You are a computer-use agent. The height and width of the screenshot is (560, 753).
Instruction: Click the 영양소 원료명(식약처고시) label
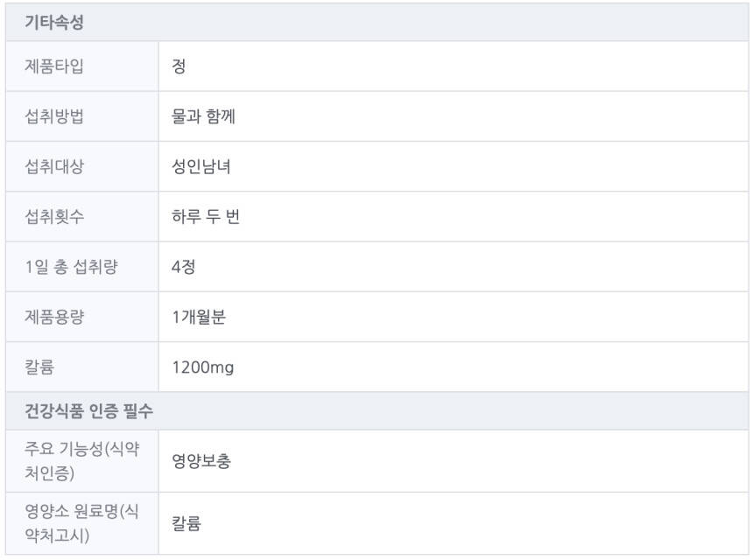tap(81, 523)
